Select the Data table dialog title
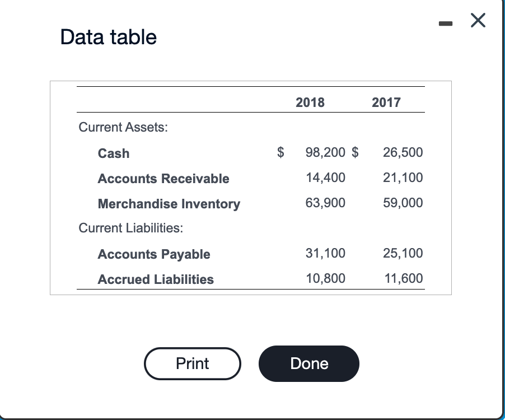505x420 pixels. tap(108, 36)
